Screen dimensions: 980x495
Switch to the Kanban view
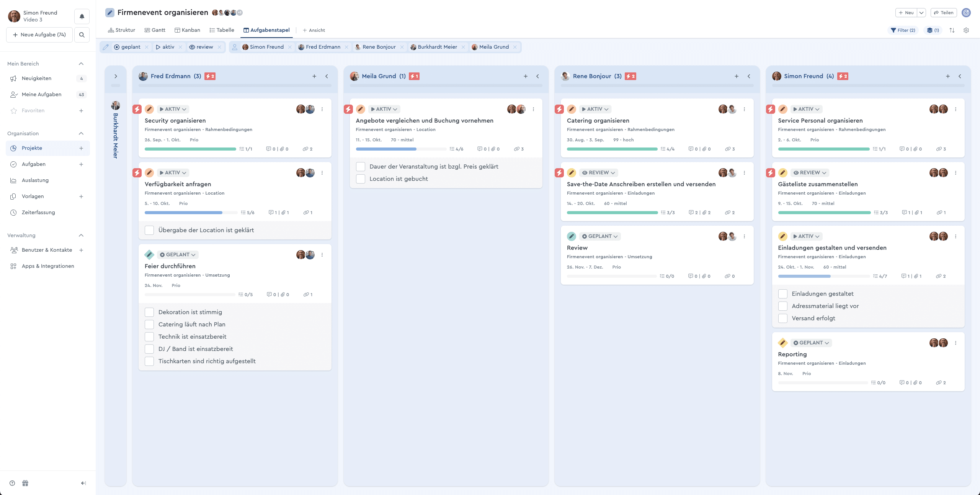coord(188,30)
